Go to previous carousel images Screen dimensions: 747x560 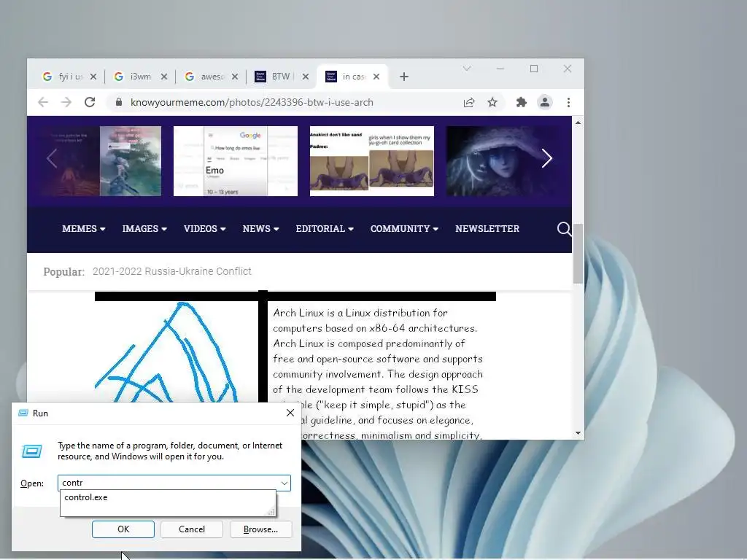52,158
